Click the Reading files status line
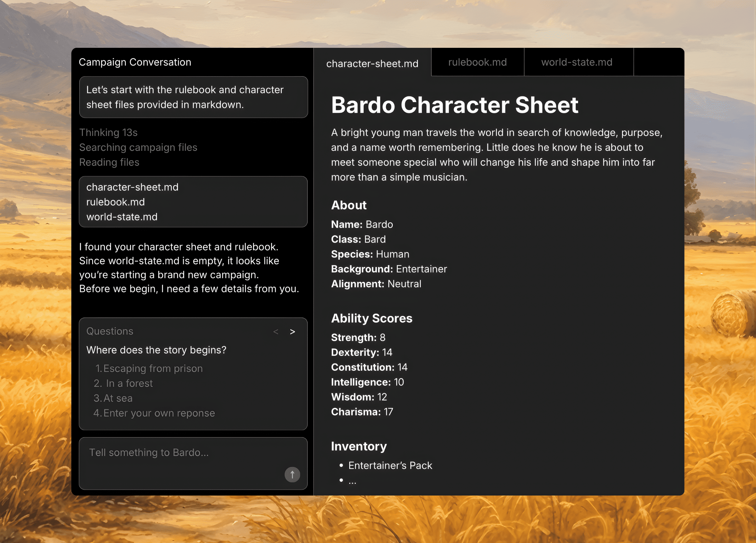This screenshot has height=543, width=756. pyautogui.click(x=109, y=162)
